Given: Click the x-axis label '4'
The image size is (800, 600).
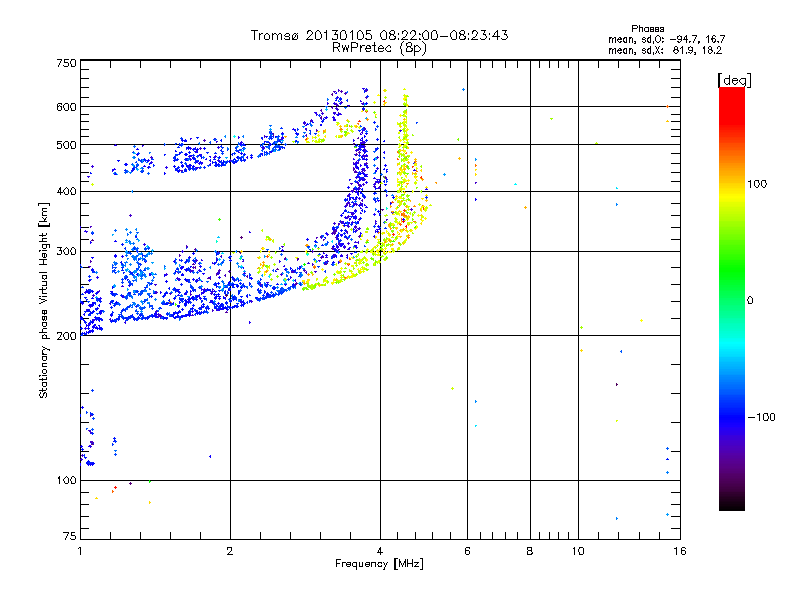Looking at the screenshot, I should tap(380, 551).
